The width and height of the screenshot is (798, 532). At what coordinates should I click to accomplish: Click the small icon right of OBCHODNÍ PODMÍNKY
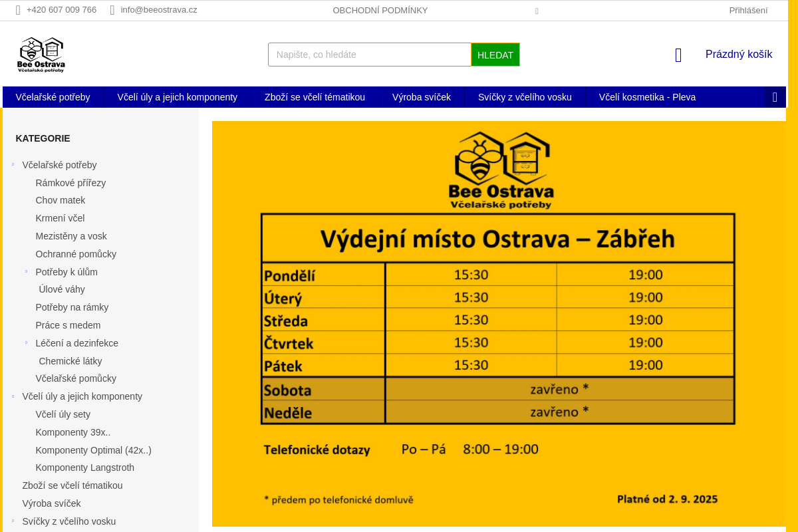coord(537,11)
